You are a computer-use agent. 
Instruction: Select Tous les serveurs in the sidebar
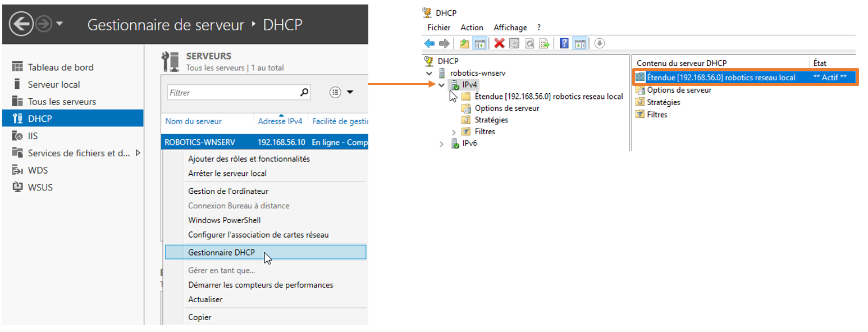(x=62, y=102)
